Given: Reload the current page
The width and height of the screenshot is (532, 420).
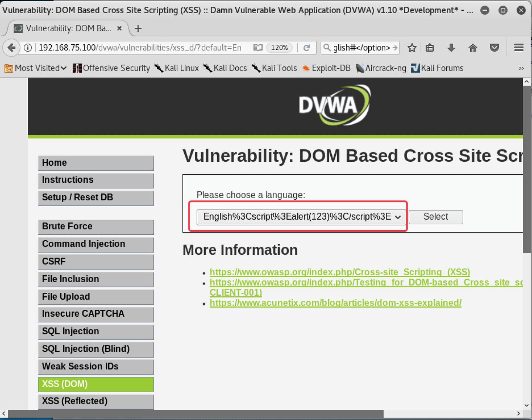Looking at the screenshot, I should (x=307, y=48).
